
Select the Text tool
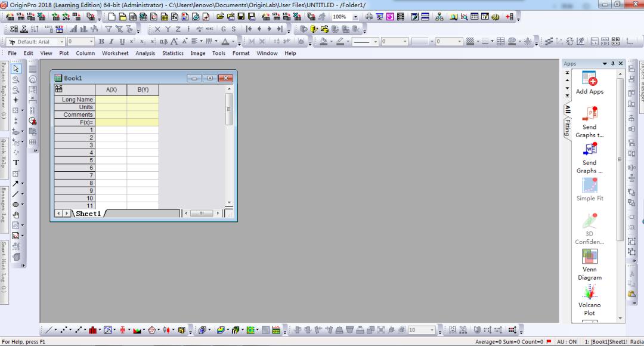(16, 163)
